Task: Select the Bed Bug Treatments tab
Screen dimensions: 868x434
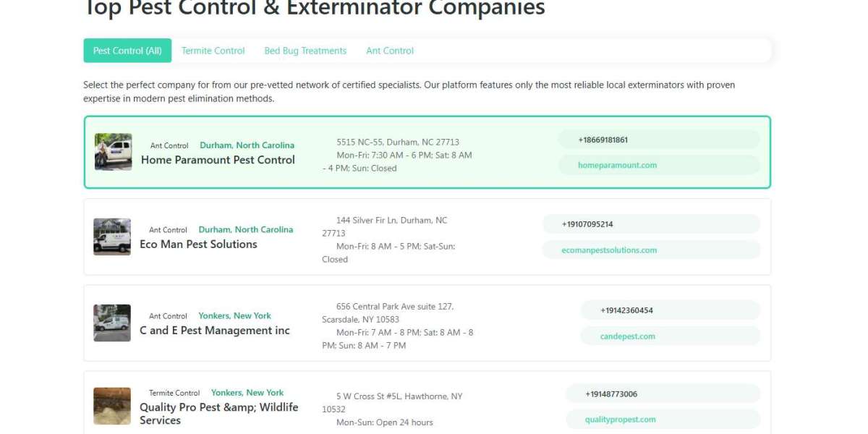Action: [305, 50]
